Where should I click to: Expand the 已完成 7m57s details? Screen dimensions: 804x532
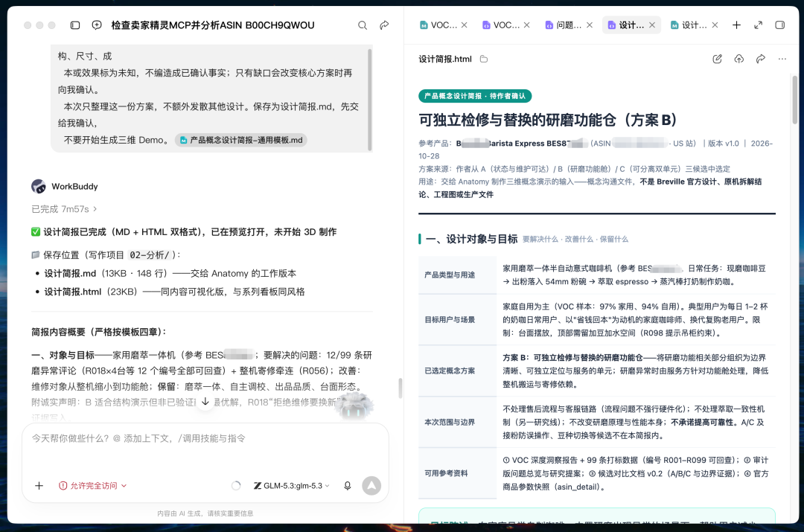[x=64, y=209]
